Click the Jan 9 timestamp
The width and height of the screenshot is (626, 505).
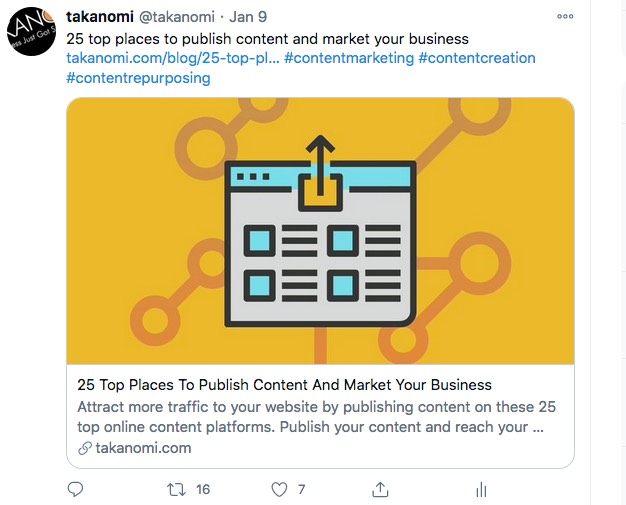[248, 17]
